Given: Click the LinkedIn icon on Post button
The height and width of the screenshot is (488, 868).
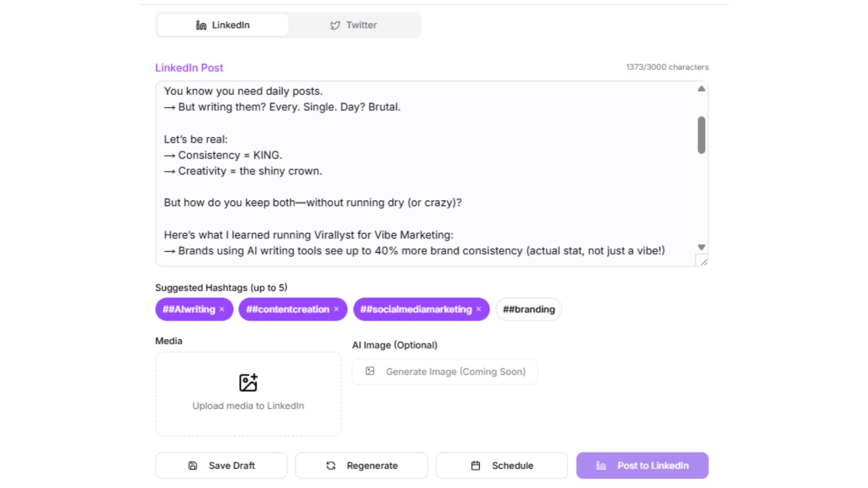Looking at the screenshot, I should pyautogui.click(x=601, y=465).
